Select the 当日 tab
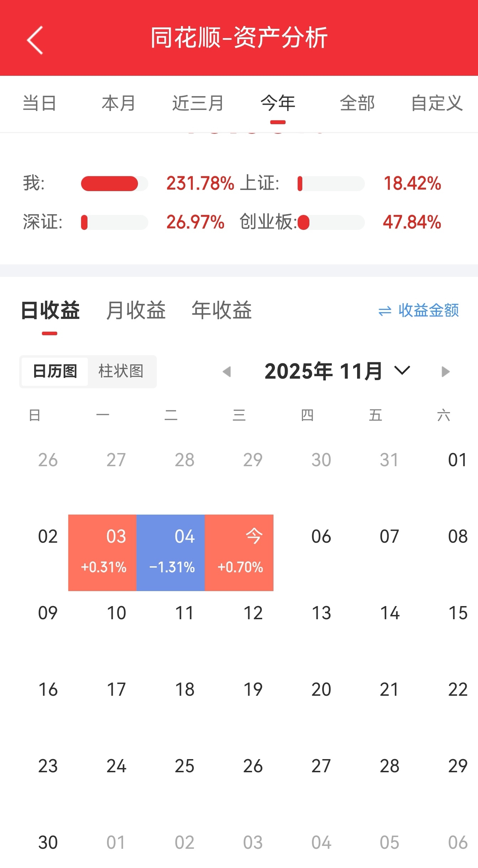 [x=39, y=104]
